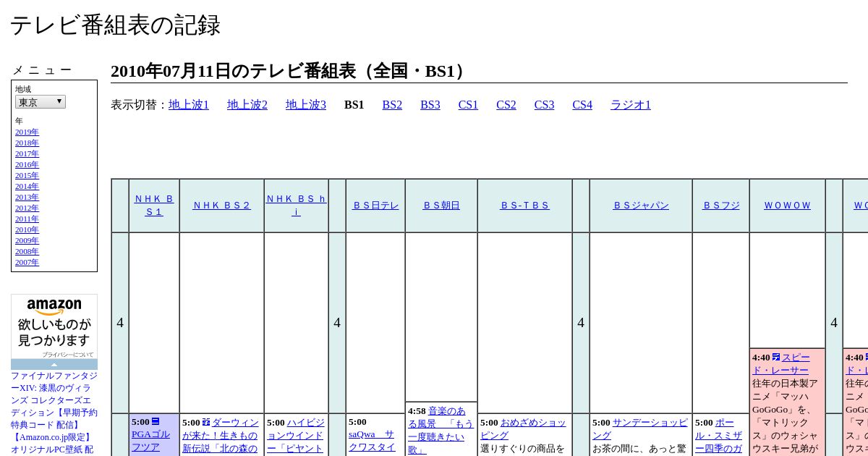Open the 2017年 archive link
Viewport: 868px width, 456px height.
tap(27, 154)
